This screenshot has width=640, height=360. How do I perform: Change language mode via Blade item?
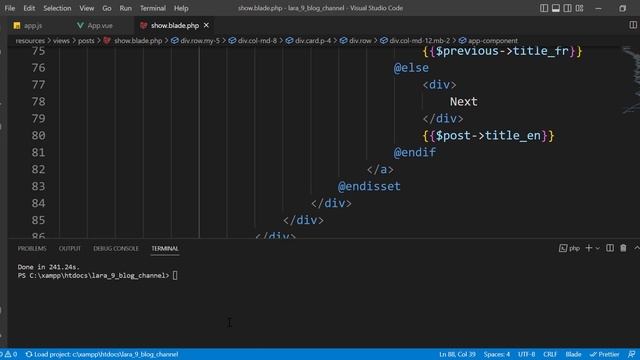point(573,354)
